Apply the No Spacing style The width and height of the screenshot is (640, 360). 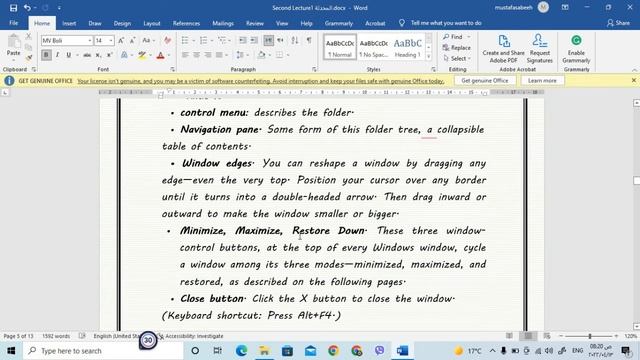click(x=373, y=47)
